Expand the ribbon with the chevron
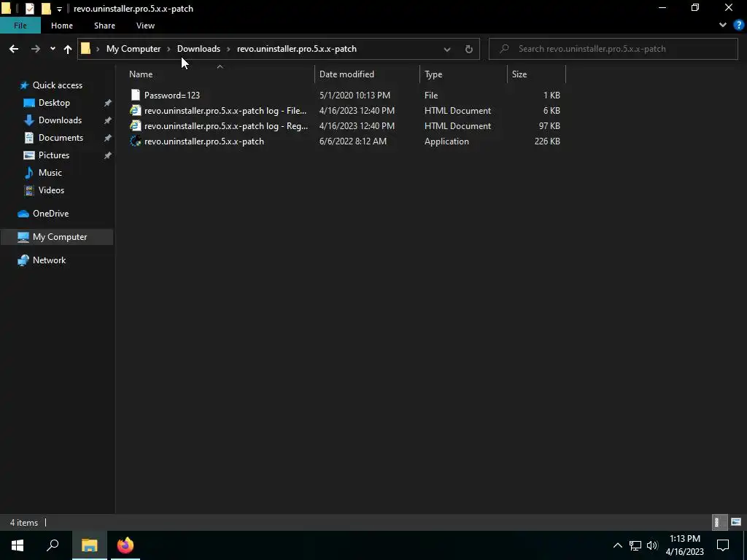The image size is (747, 560). tap(723, 26)
